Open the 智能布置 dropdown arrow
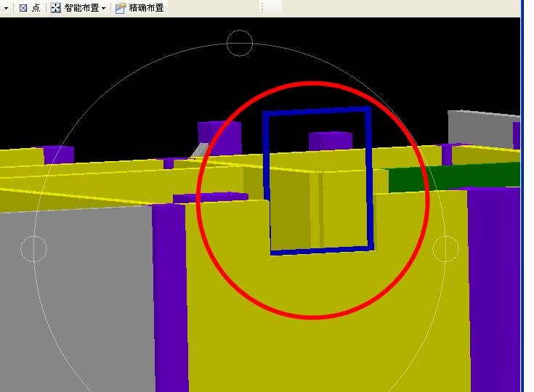 tap(103, 8)
